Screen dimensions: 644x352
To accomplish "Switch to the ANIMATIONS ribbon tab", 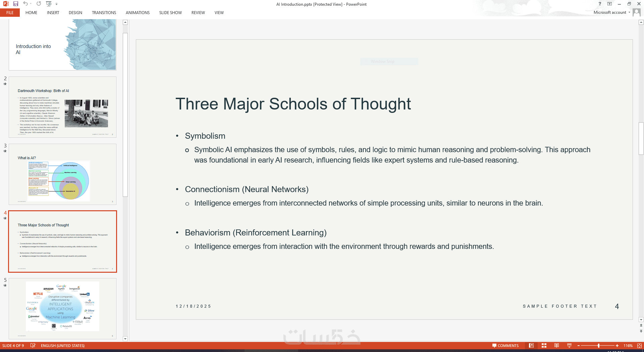I will (138, 13).
